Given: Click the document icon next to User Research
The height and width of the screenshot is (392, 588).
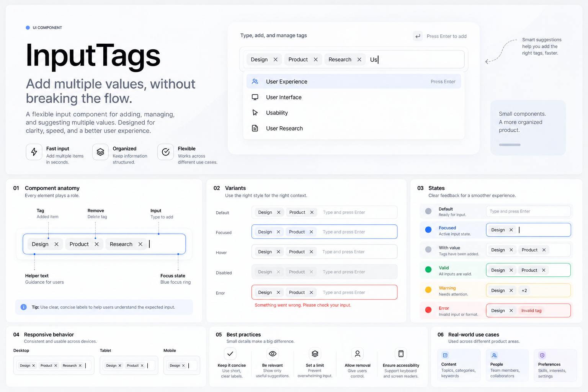Looking at the screenshot, I should (x=255, y=128).
